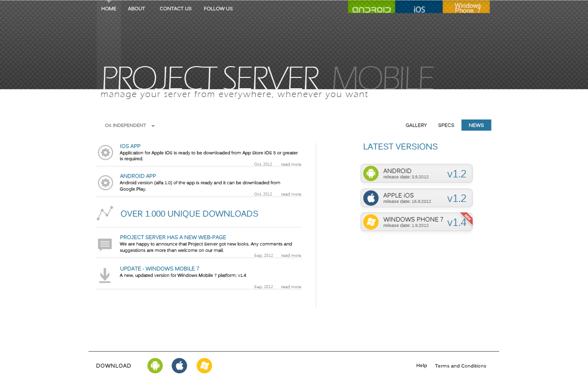Click the chat bubble icon beside new web-page news

pos(105,245)
